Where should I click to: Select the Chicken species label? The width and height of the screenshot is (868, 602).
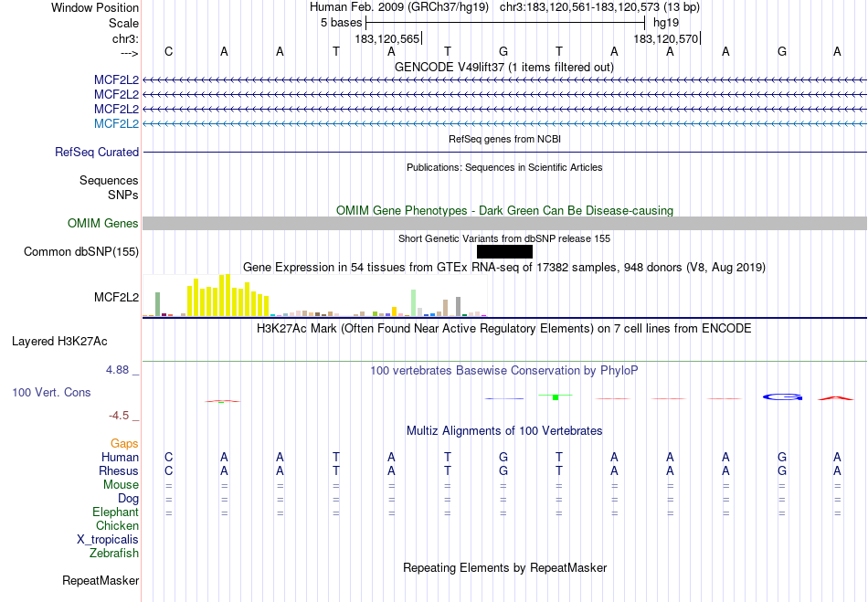tap(117, 525)
